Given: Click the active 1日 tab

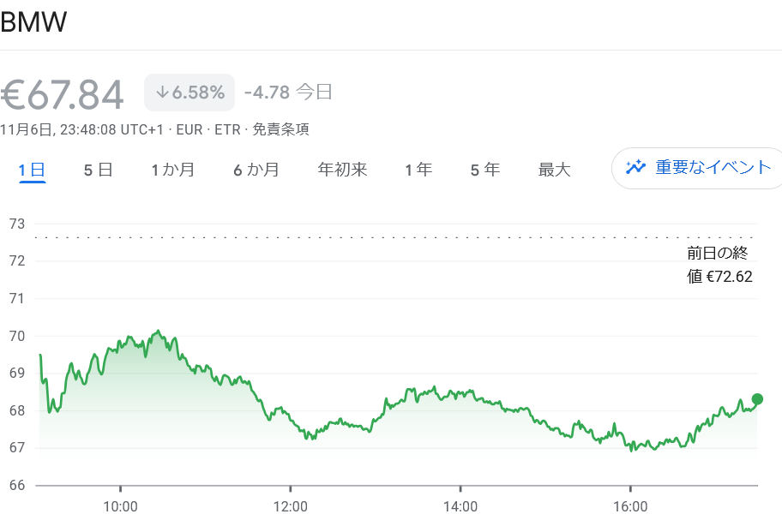Looking at the screenshot, I should (x=32, y=169).
